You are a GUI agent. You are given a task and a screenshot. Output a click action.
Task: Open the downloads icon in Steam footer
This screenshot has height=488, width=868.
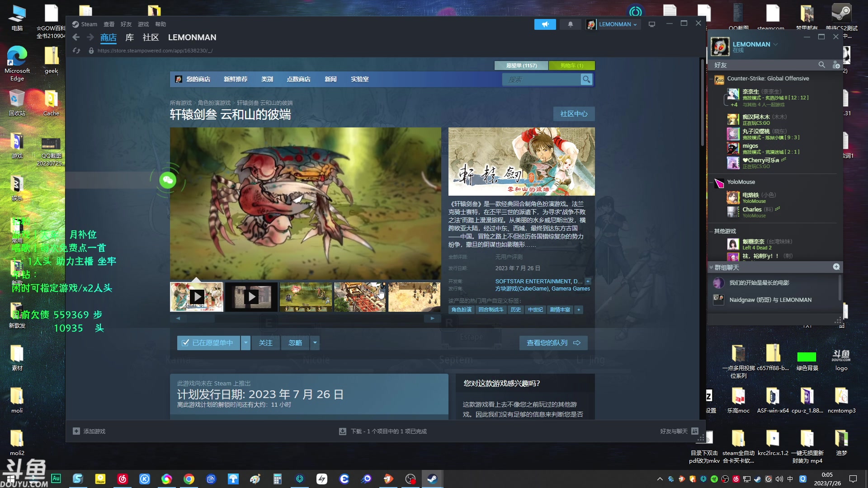point(343,431)
